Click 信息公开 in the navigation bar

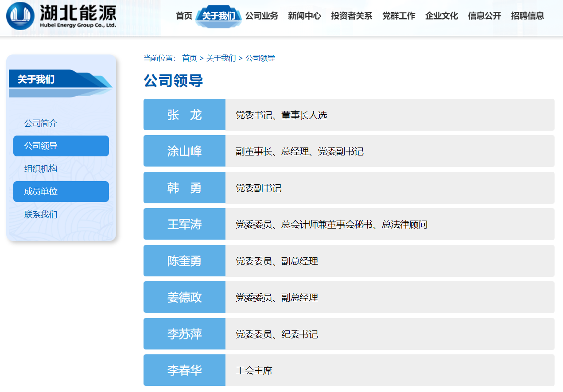click(484, 16)
